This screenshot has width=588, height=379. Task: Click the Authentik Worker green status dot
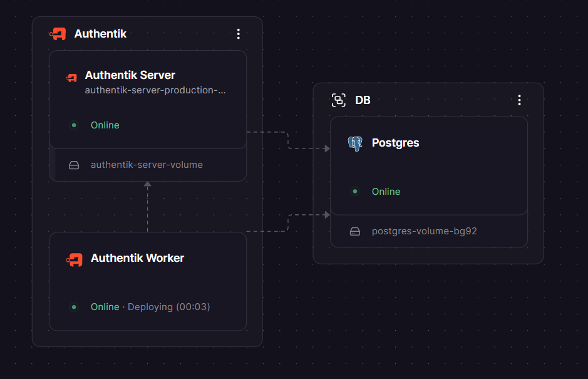click(x=74, y=307)
